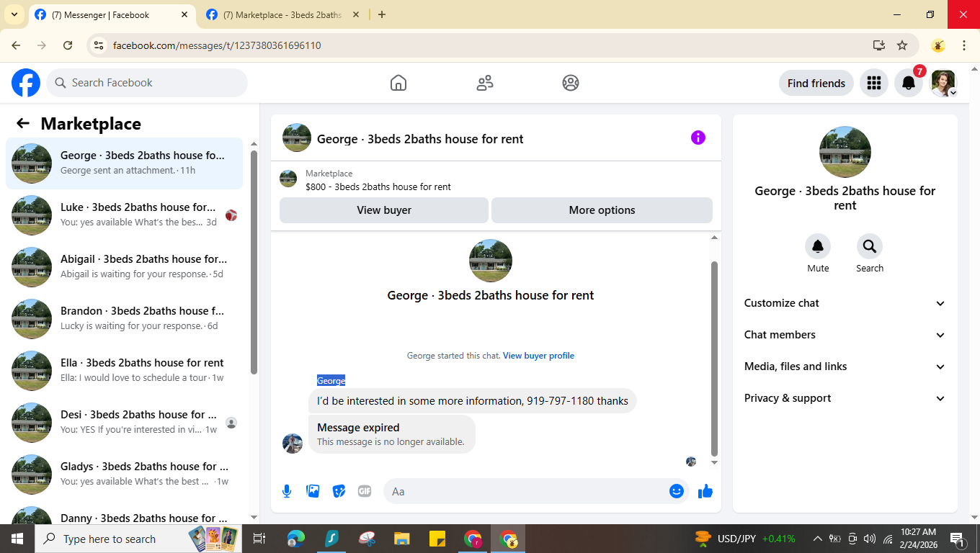Open the emoji picker smiley
This screenshot has width=980, height=553.
(x=677, y=491)
